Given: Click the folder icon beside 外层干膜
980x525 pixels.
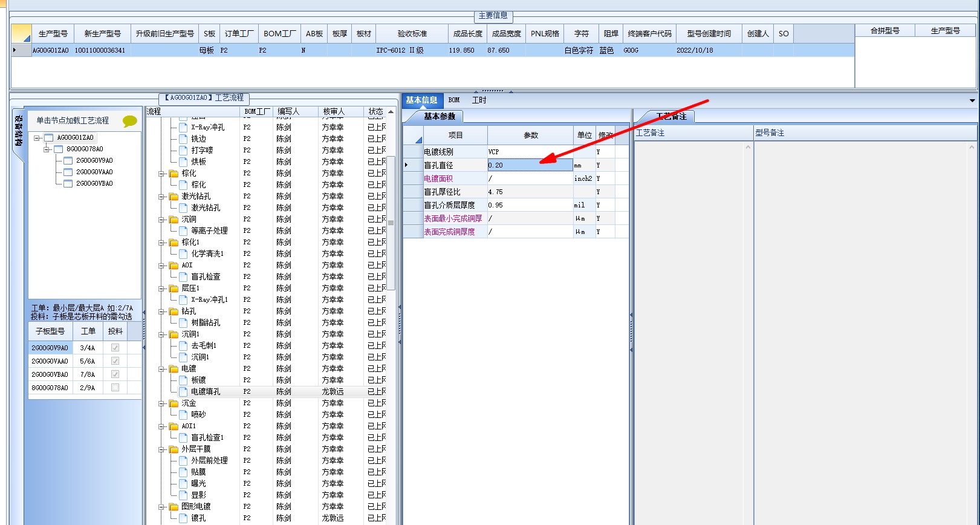Looking at the screenshot, I should [x=174, y=449].
